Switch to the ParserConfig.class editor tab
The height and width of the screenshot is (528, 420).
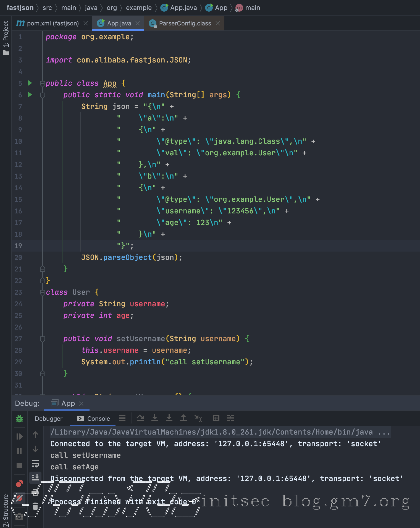(185, 23)
